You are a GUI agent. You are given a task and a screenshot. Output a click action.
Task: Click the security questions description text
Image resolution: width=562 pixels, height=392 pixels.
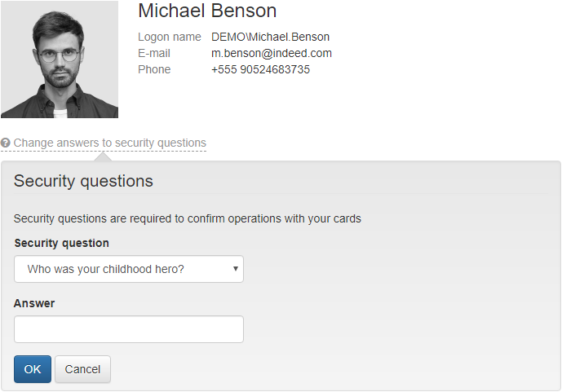click(187, 218)
